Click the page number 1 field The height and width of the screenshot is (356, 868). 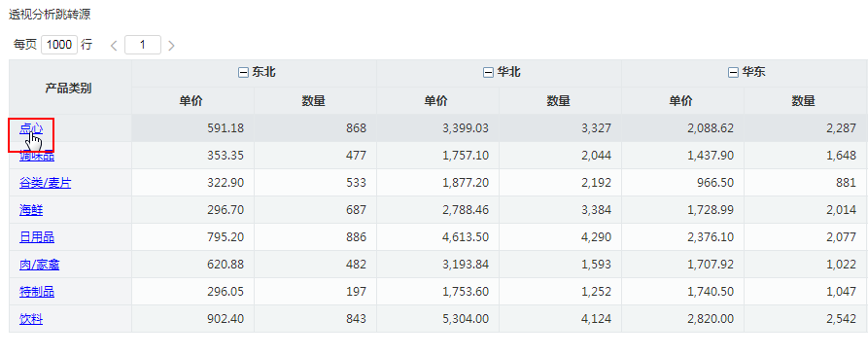pyautogui.click(x=143, y=45)
